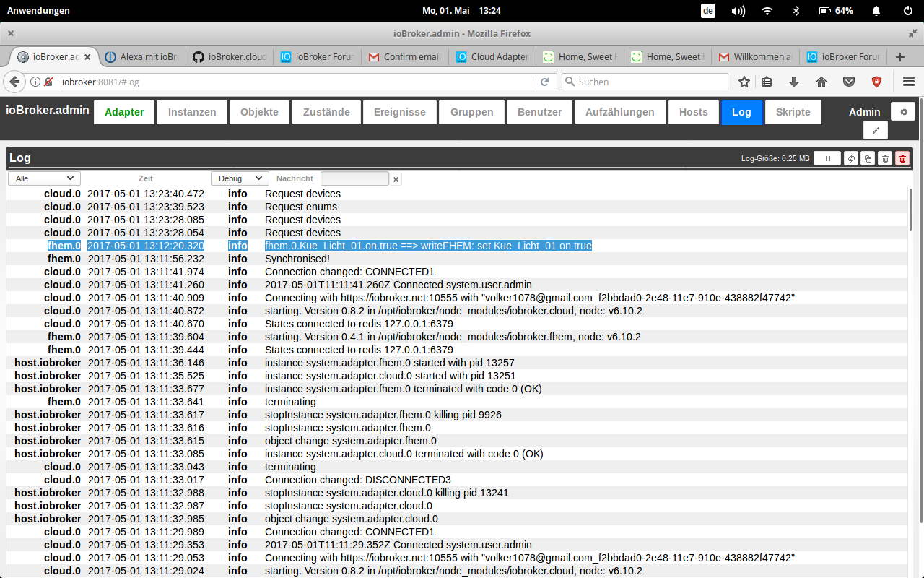Screen dimensions: 924x578
Task: Click the red trash delete-log icon
Action: pos(902,158)
